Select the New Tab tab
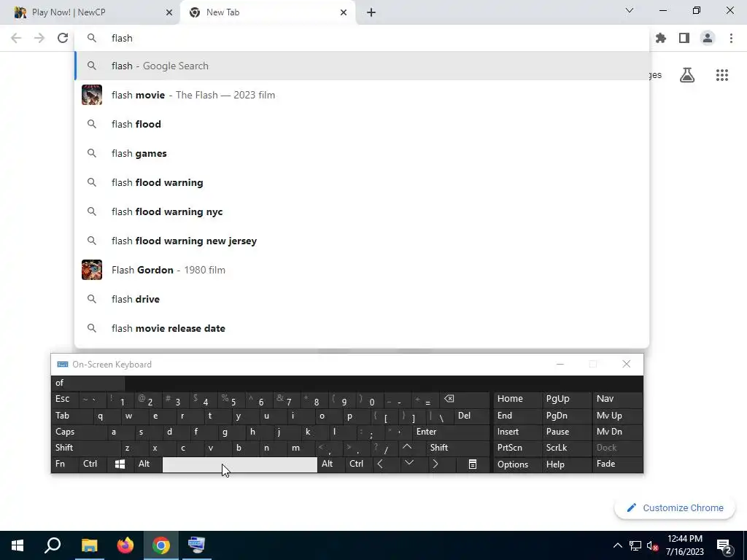The height and width of the screenshot is (560, 747). [268, 12]
